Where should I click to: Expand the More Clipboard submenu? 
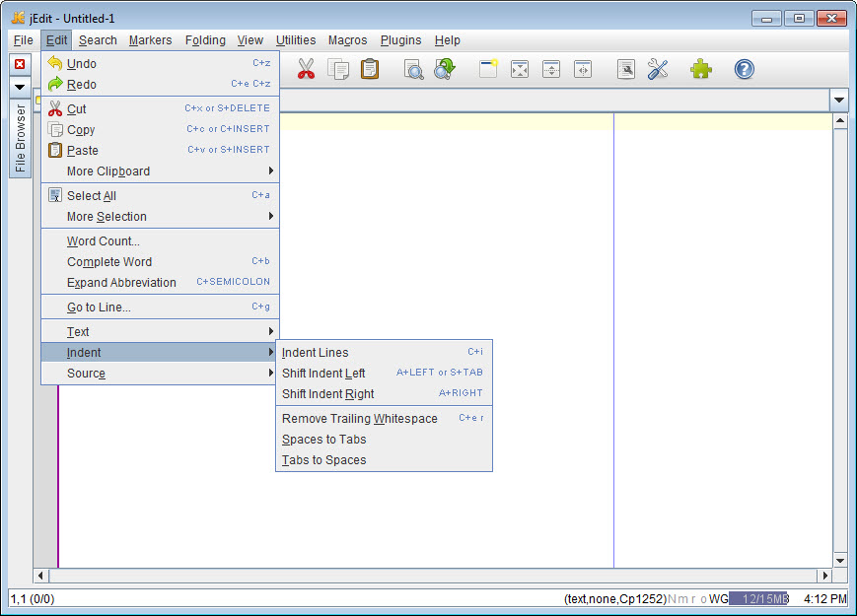160,171
